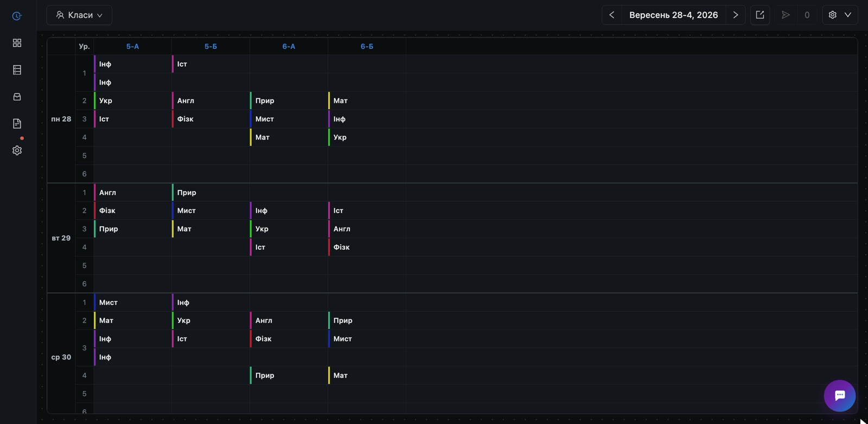868x424 pixels.
Task: Open the table rows icon in sidebar
Action: (x=17, y=70)
